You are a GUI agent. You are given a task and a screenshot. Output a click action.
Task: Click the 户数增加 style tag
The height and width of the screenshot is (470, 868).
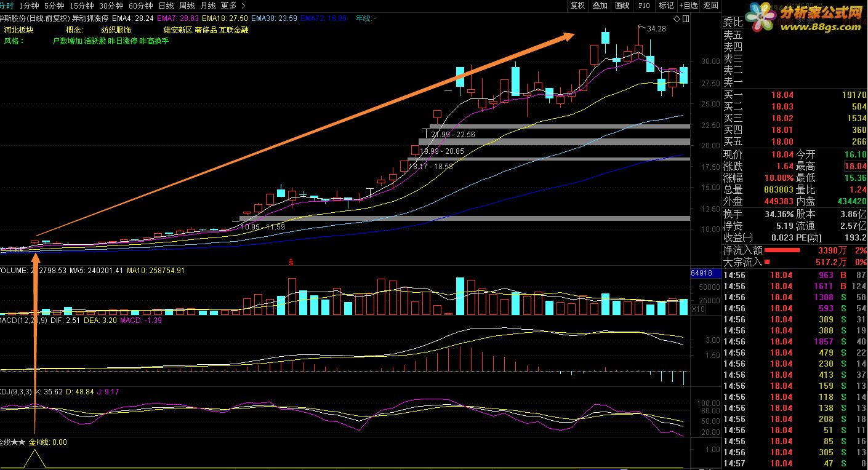(68, 41)
